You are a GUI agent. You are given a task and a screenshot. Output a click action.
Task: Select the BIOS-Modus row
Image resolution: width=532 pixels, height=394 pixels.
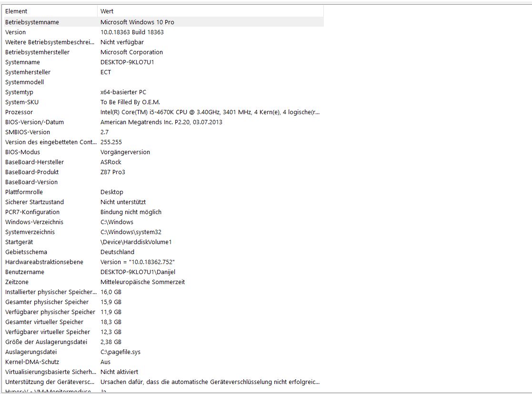tap(163, 152)
